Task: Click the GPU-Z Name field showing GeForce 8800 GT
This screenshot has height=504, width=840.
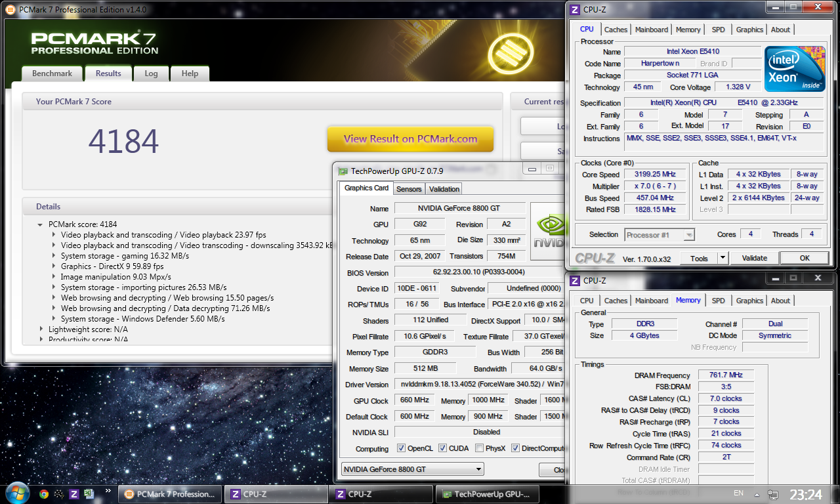Action: (x=460, y=208)
